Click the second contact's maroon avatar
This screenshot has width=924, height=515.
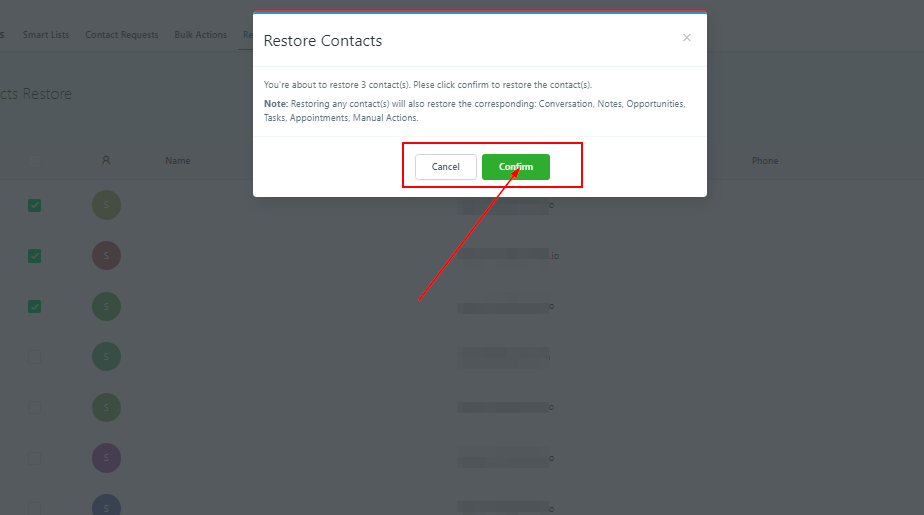106,256
